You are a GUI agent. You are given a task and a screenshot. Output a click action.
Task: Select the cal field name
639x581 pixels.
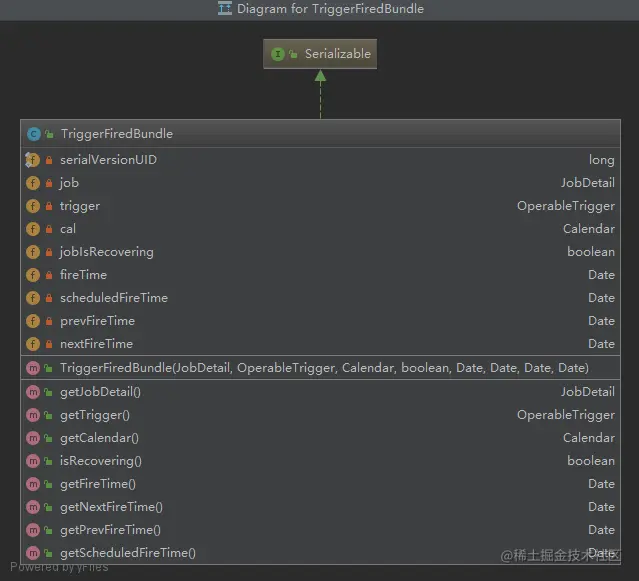[x=68, y=229]
